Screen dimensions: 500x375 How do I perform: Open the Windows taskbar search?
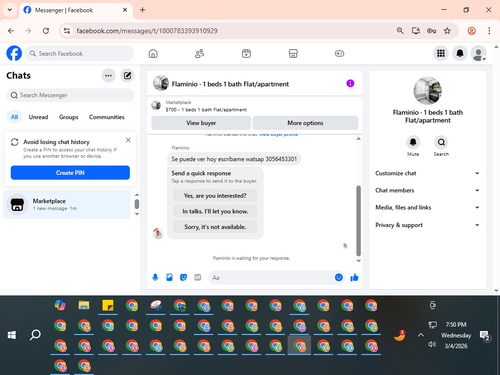click(x=35, y=335)
